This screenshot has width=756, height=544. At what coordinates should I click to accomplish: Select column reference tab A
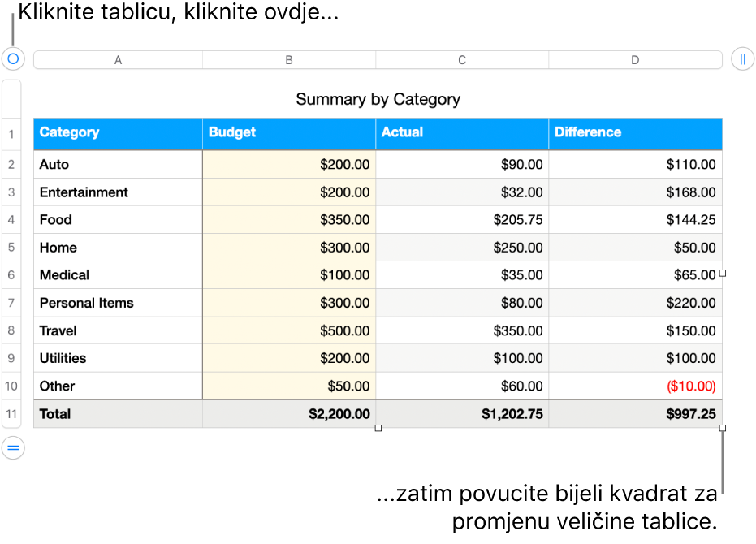click(118, 58)
